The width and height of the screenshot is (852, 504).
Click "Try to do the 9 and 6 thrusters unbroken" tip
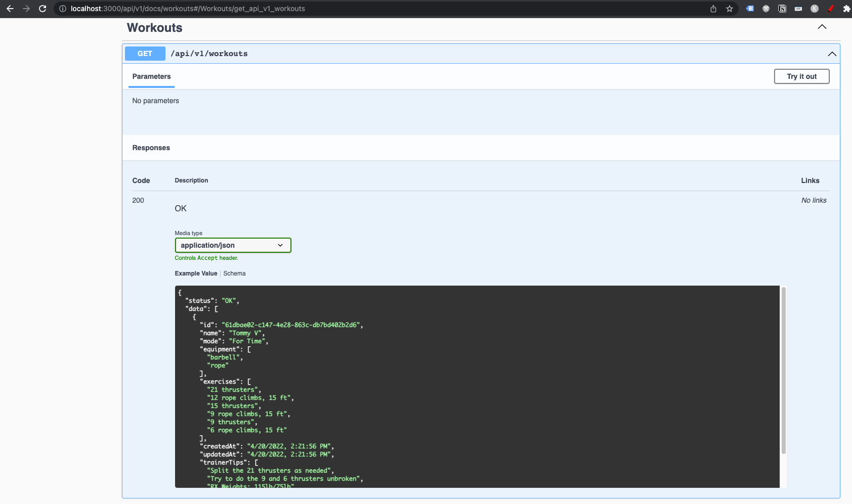[283, 479]
